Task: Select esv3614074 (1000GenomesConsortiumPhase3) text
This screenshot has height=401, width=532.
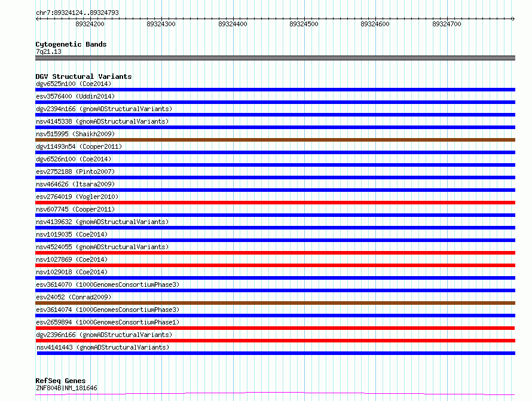Action: (x=108, y=310)
